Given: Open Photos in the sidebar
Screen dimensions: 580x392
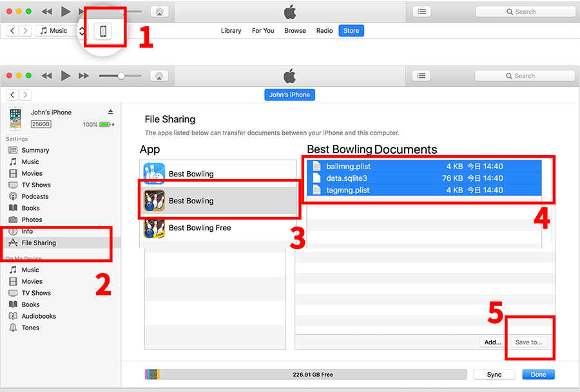Looking at the screenshot, I should coord(32,219).
